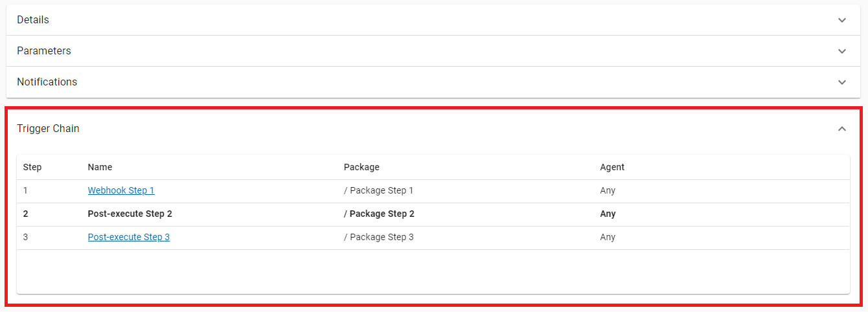
Task: Collapse the Trigger Chain panel chevron
Action: click(841, 129)
